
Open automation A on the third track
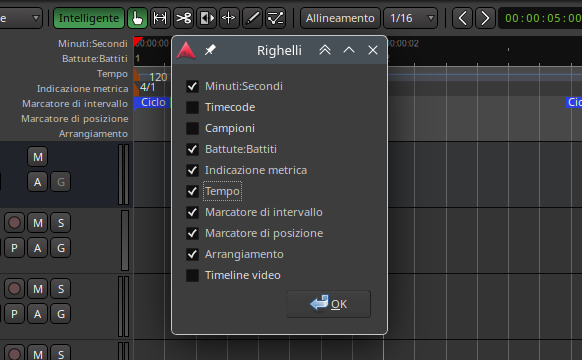[37, 314]
